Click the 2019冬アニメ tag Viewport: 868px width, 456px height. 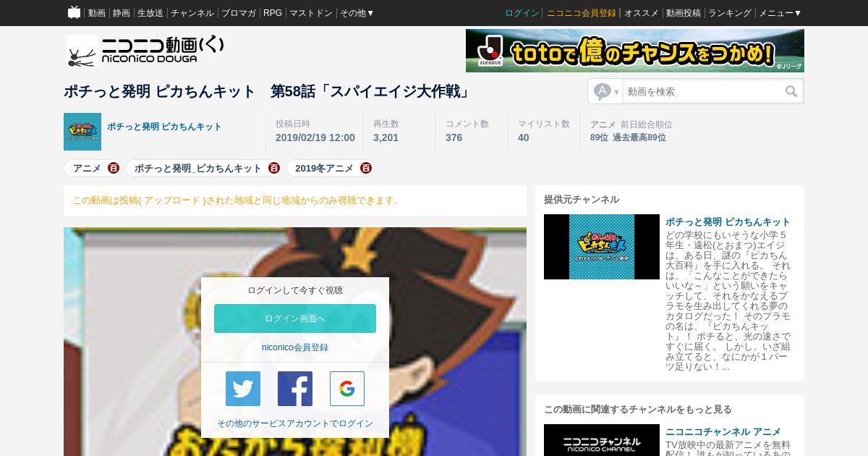(x=324, y=168)
